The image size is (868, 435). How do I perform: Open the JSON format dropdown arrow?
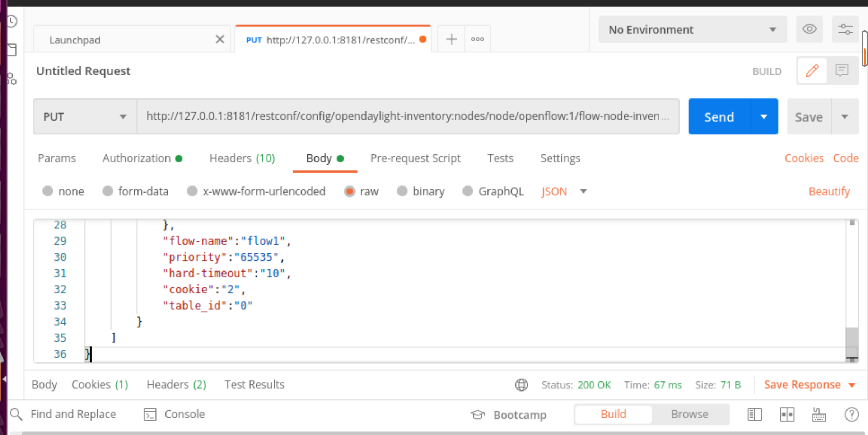[x=583, y=191]
